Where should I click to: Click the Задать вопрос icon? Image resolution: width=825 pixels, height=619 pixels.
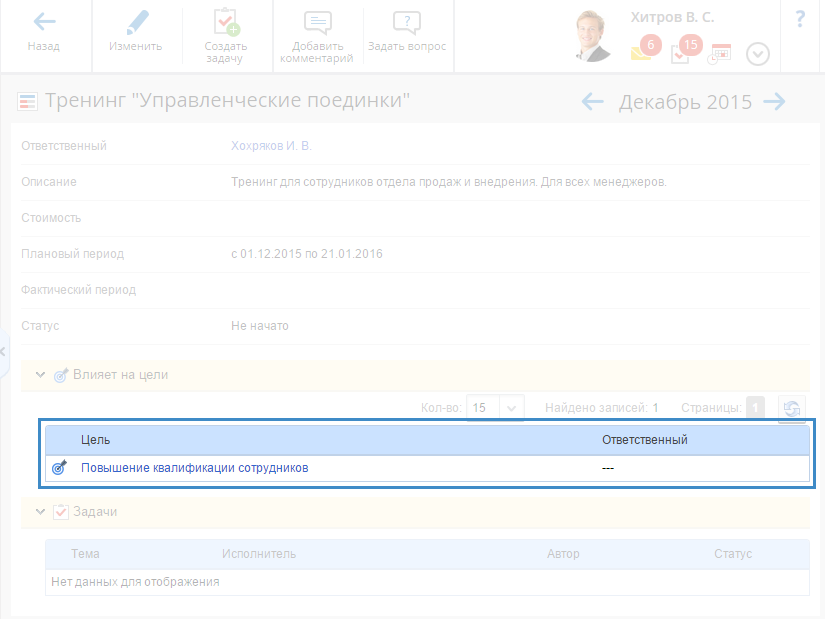[x=406, y=23]
